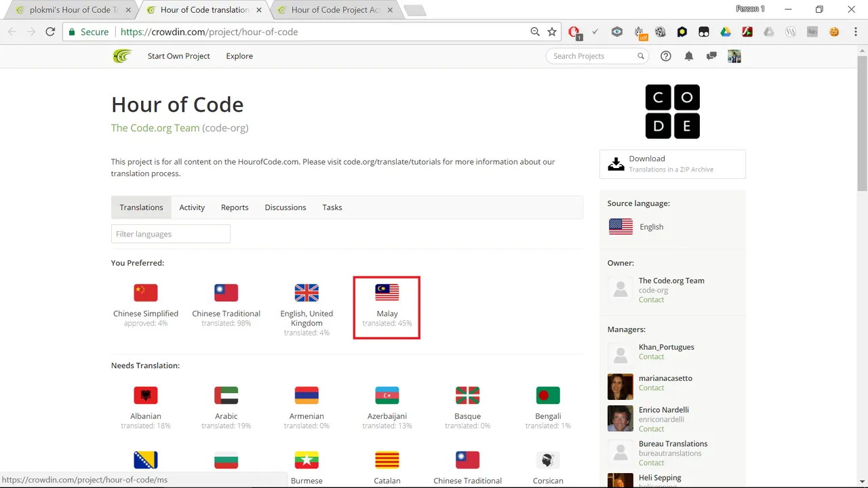Click the Heli Sepping manager name
The height and width of the screenshot is (488, 868).
pyautogui.click(x=660, y=478)
